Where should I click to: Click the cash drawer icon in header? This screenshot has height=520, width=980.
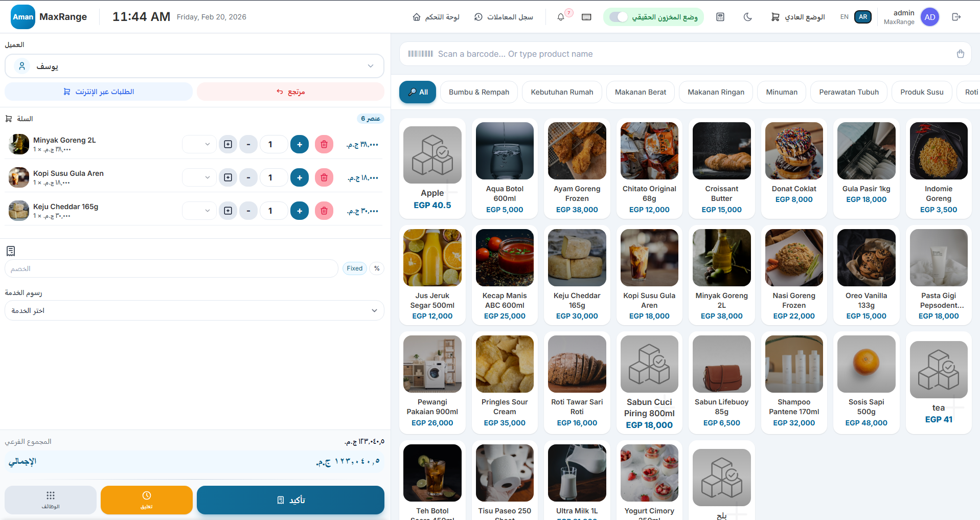pos(586,17)
